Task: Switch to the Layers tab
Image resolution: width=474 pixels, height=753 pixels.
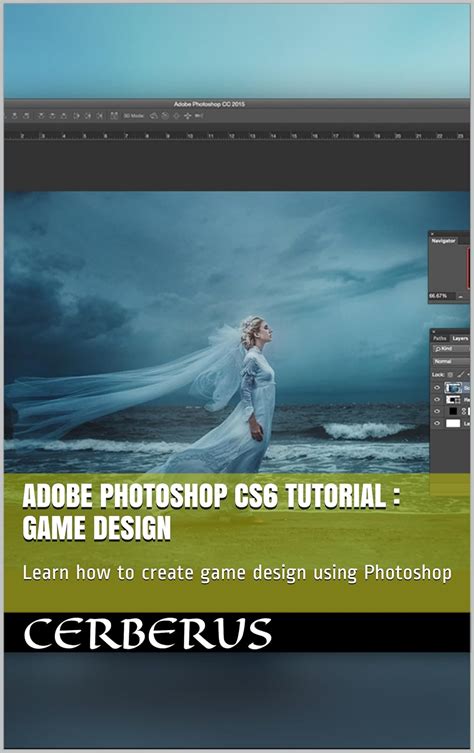Action: click(460, 339)
